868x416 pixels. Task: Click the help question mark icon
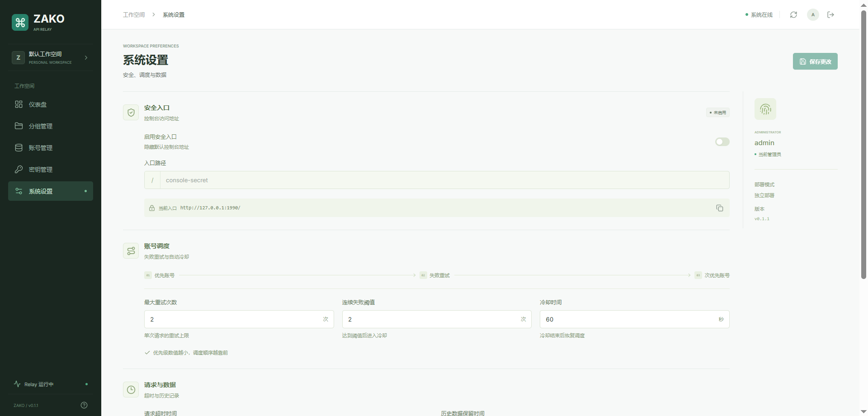click(84, 405)
